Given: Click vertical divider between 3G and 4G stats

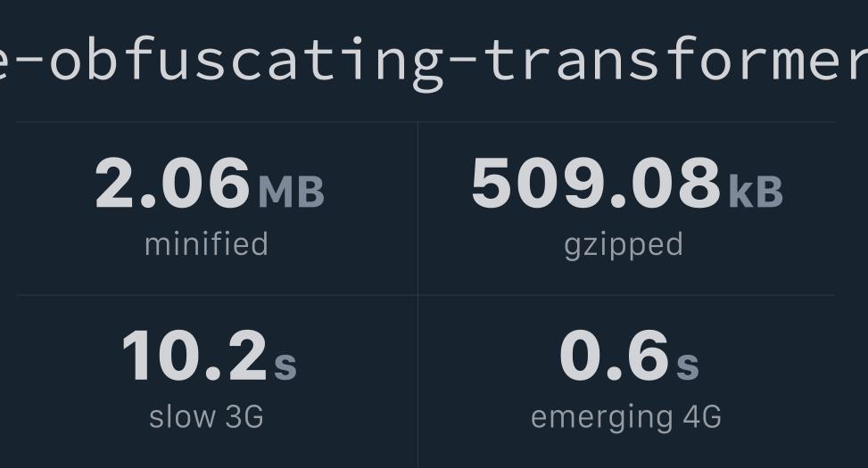Looking at the screenshot, I should click(x=418, y=382).
